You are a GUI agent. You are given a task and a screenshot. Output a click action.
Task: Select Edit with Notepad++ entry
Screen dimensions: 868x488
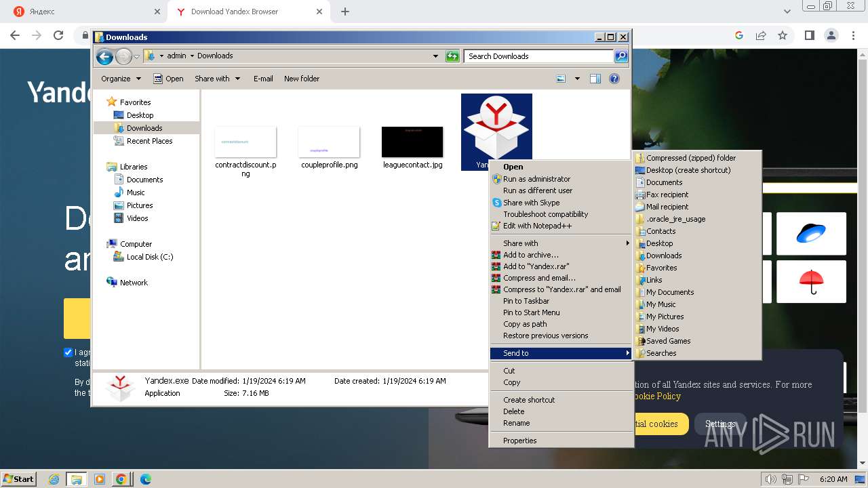561,226
